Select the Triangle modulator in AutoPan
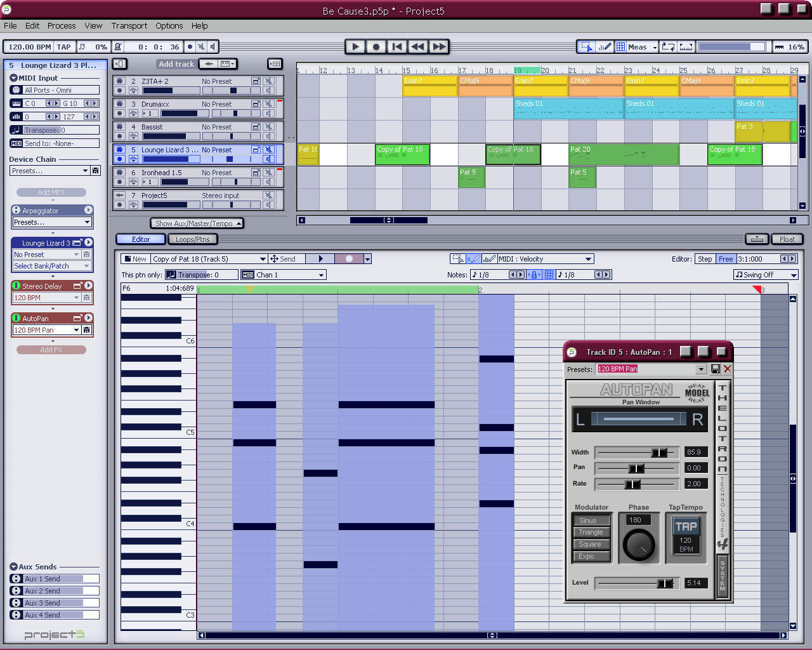The width and height of the screenshot is (812, 650). click(591, 533)
